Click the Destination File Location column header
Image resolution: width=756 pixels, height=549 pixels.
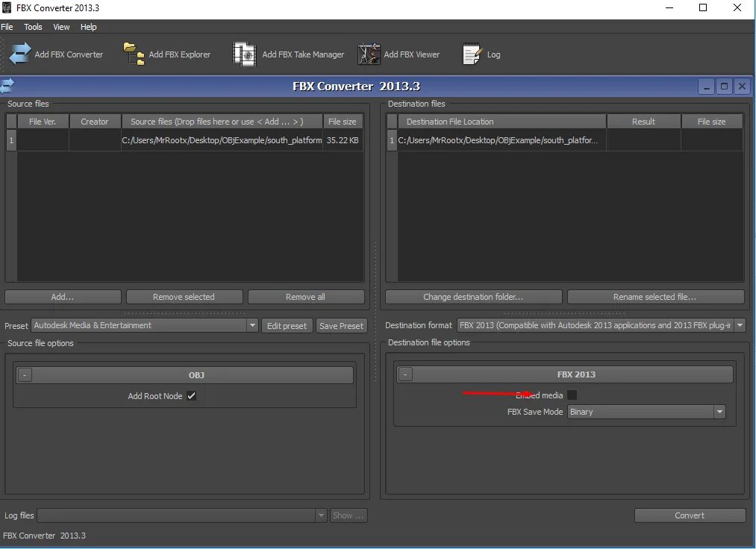[x=502, y=122]
